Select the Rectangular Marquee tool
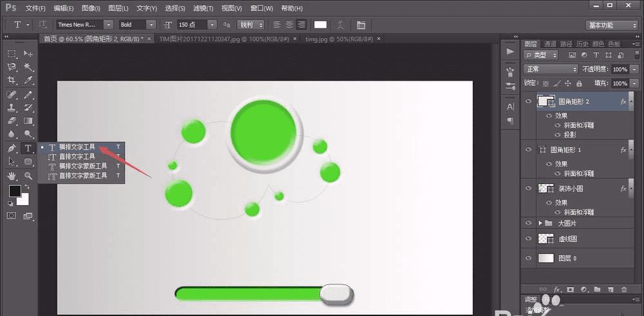The width and height of the screenshot is (644, 316). coord(12,54)
